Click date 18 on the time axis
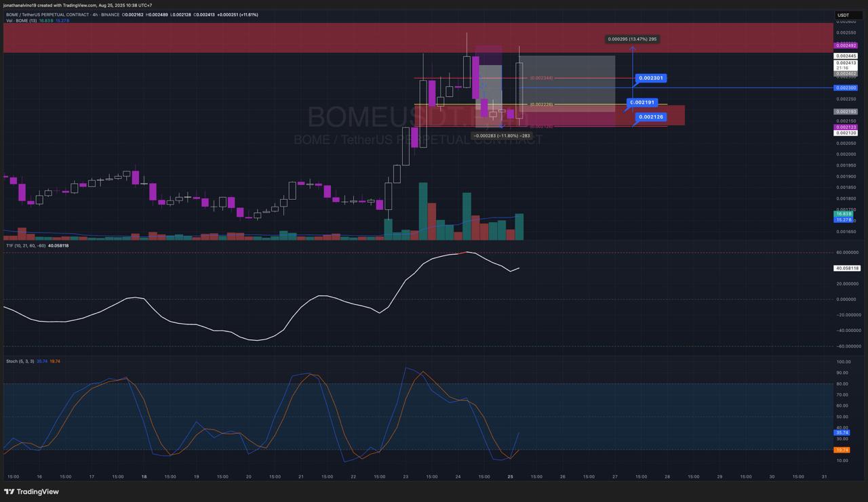The image size is (868, 502). coord(144,476)
